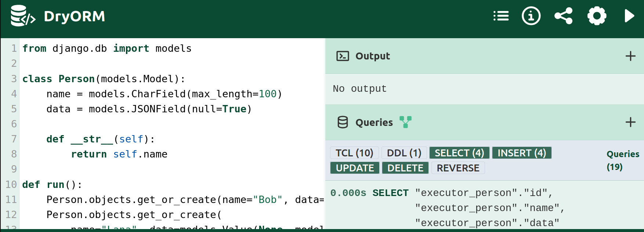Click the share icon in header

[x=563, y=16]
